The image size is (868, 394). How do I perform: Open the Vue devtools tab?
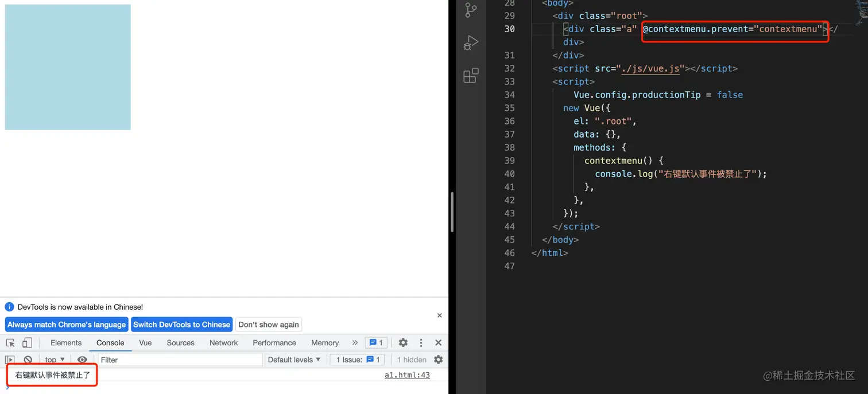145,342
